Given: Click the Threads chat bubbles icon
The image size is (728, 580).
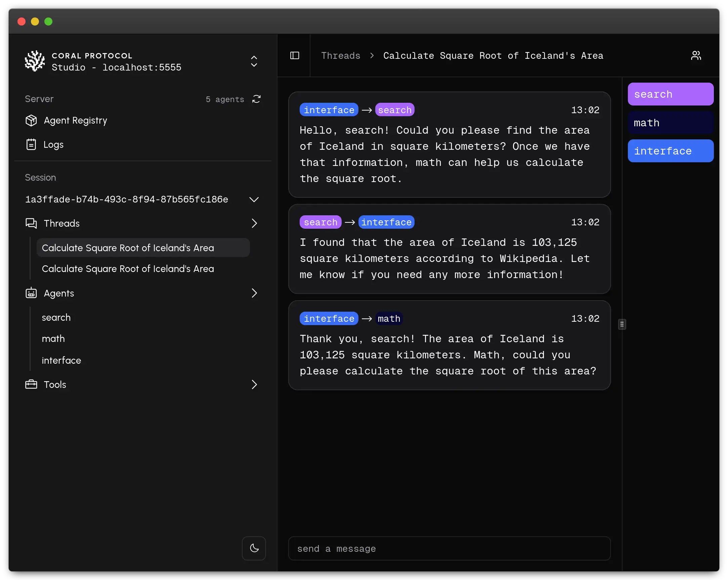Looking at the screenshot, I should click(31, 223).
